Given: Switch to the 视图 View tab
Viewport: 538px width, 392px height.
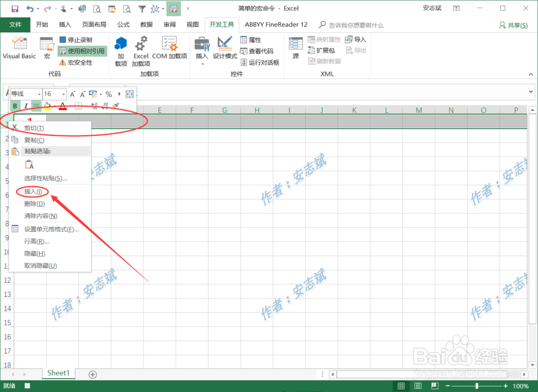Looking at the screenshot, I should click(x=193, y=24).
